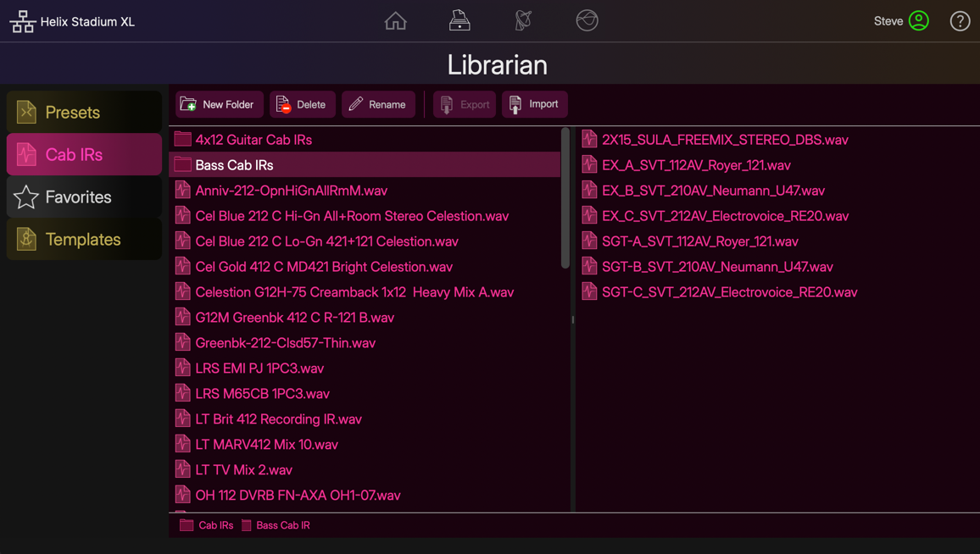This screenshot has height=554, width=980.
Task: Select the satellite dish icon in top navigation
Action: tap(522, 20)
